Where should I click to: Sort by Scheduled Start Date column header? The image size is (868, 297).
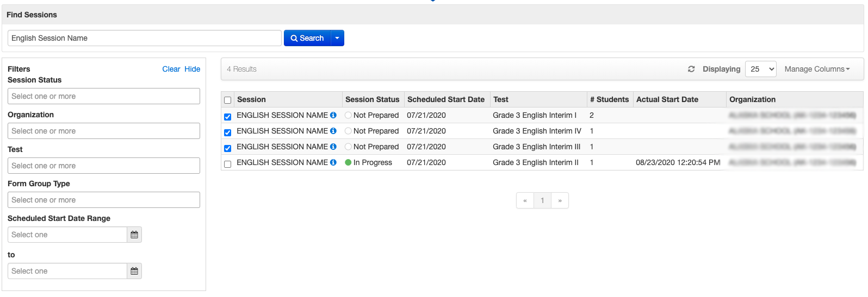click(x=445, y=99)
